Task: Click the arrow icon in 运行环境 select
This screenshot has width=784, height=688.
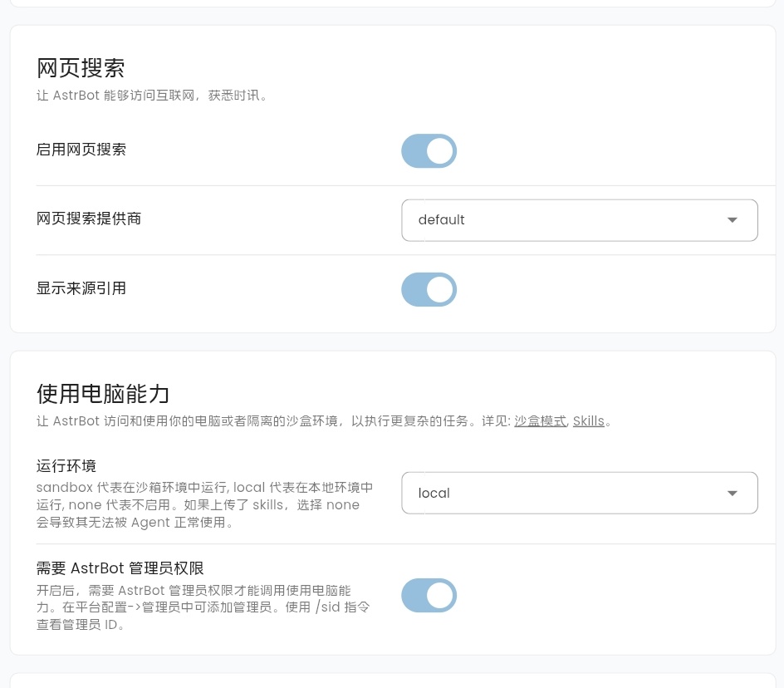Action: pyautogui.click(x=732, y=494)
